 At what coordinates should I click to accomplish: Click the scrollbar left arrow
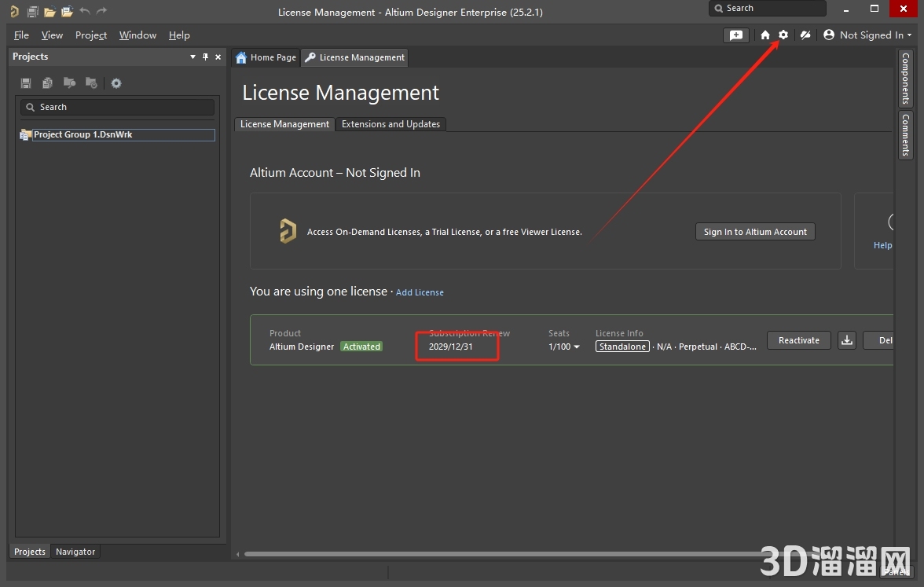(237, 554)
